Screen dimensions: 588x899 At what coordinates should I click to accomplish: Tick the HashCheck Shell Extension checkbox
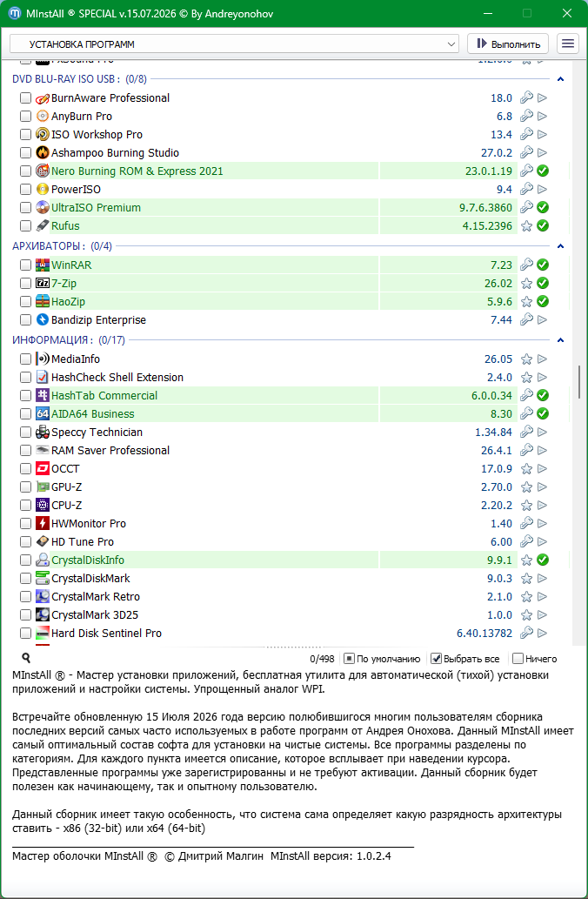(x=25, y=377)
